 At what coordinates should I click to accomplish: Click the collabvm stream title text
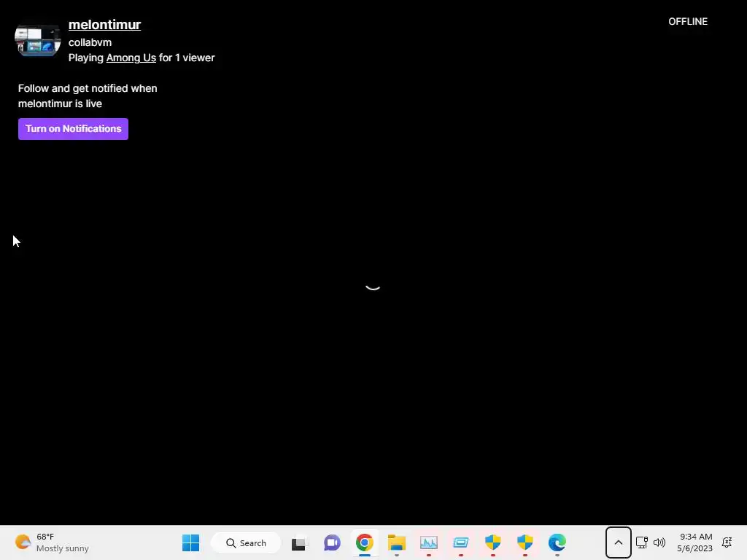point(90,42)
